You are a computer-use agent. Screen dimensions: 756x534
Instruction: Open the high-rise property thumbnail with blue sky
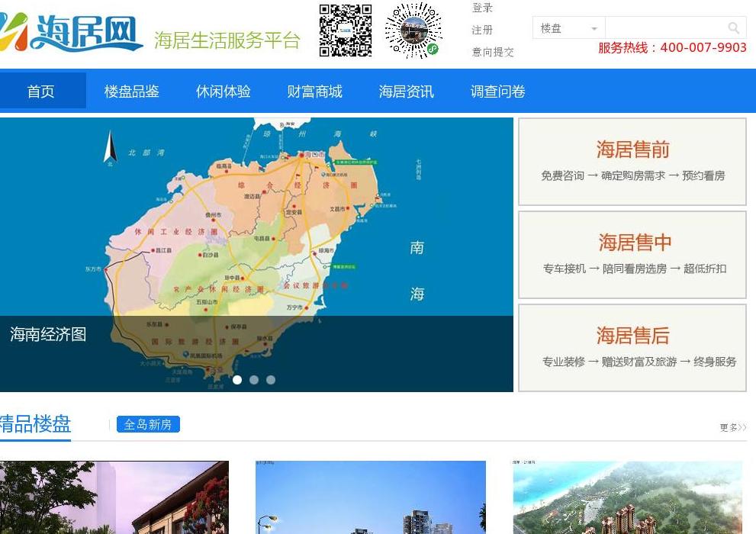pos(371,497)
